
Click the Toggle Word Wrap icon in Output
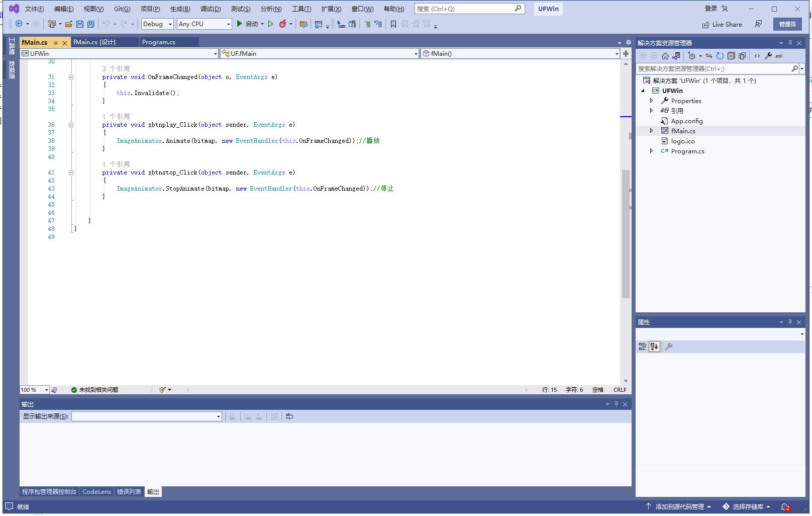tap(289, 416)
